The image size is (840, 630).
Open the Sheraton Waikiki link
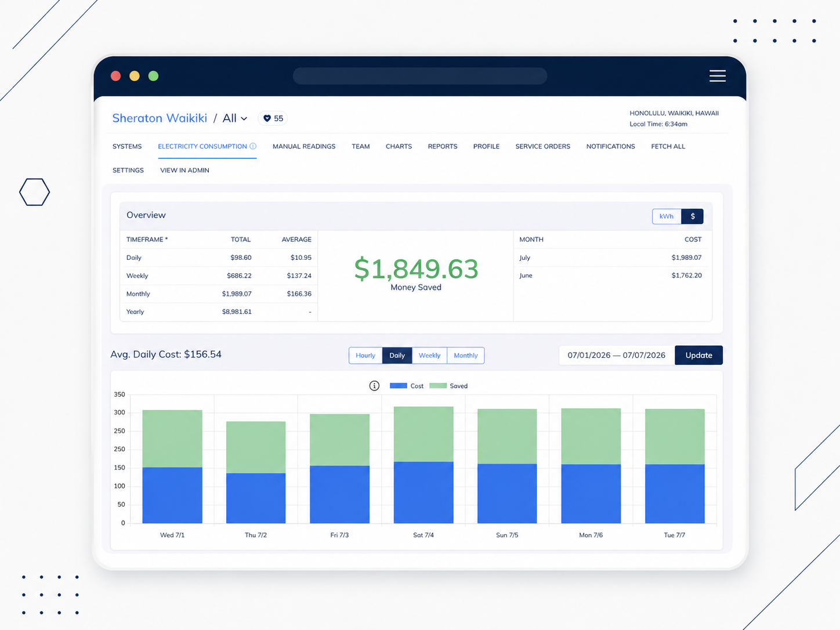[160, 118]
